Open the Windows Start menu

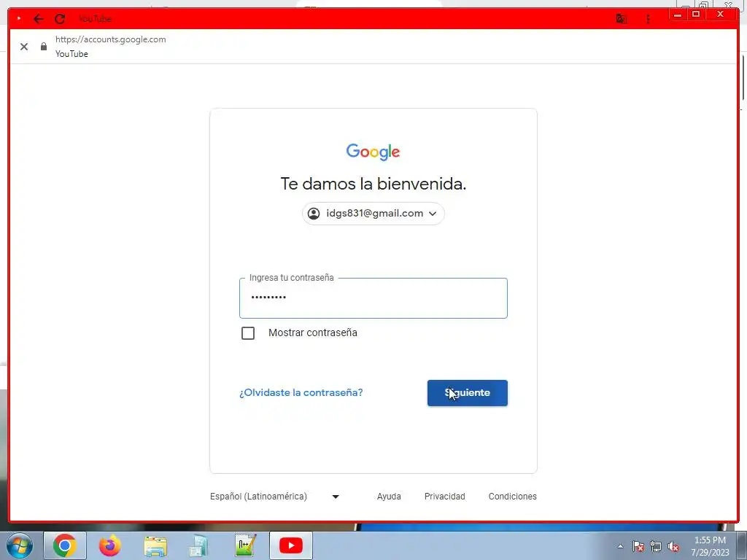[20, 545]
